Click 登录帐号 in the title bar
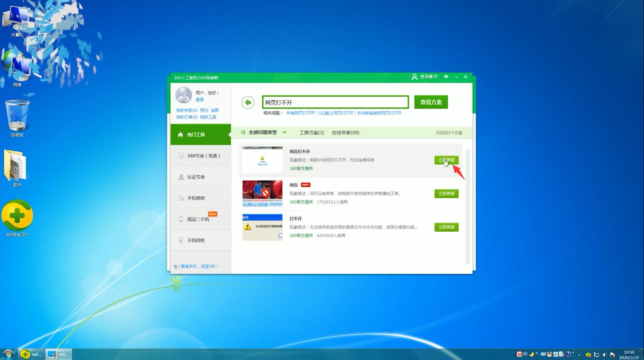This screenshot has width=644, height=360. (x=425, y=77)
